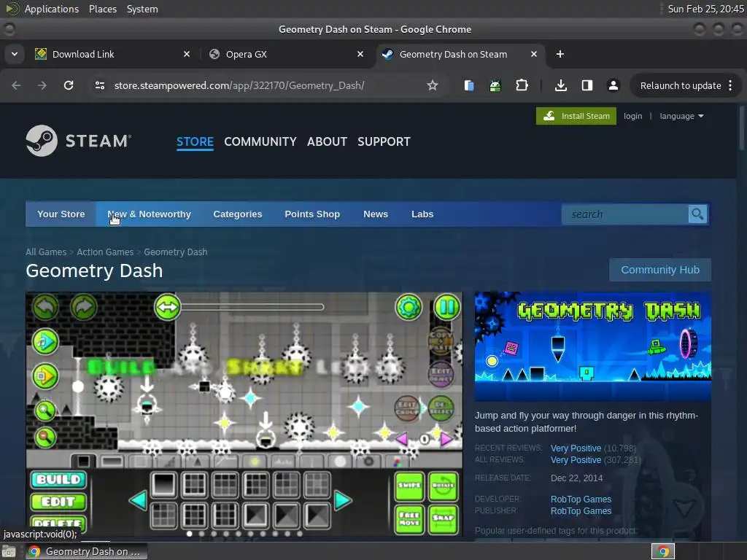
Task: Open the Community Hub
Action: [659, 270]
